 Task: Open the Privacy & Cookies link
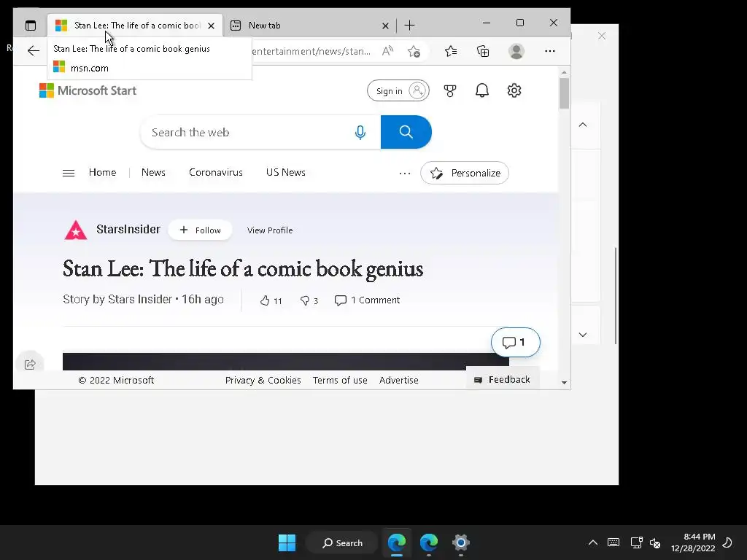click(x=263, y=380)
